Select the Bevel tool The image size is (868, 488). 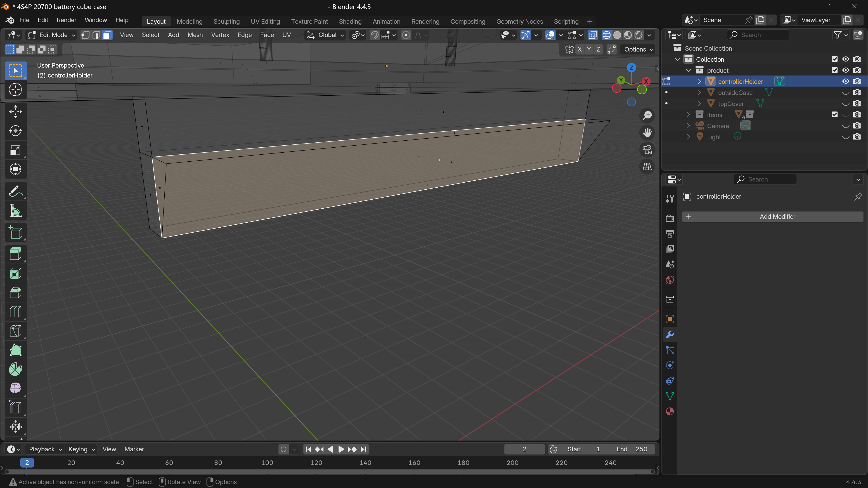(x=16, y=292)
